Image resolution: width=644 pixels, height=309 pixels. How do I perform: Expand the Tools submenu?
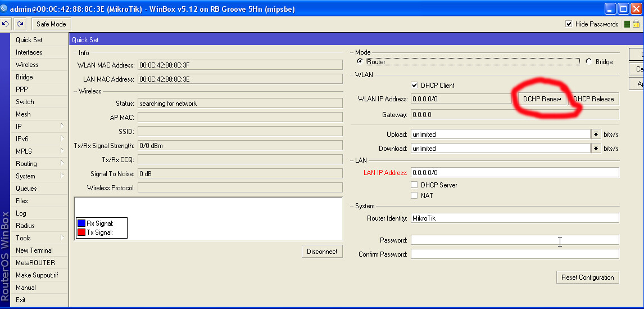(x=62, y=238)
